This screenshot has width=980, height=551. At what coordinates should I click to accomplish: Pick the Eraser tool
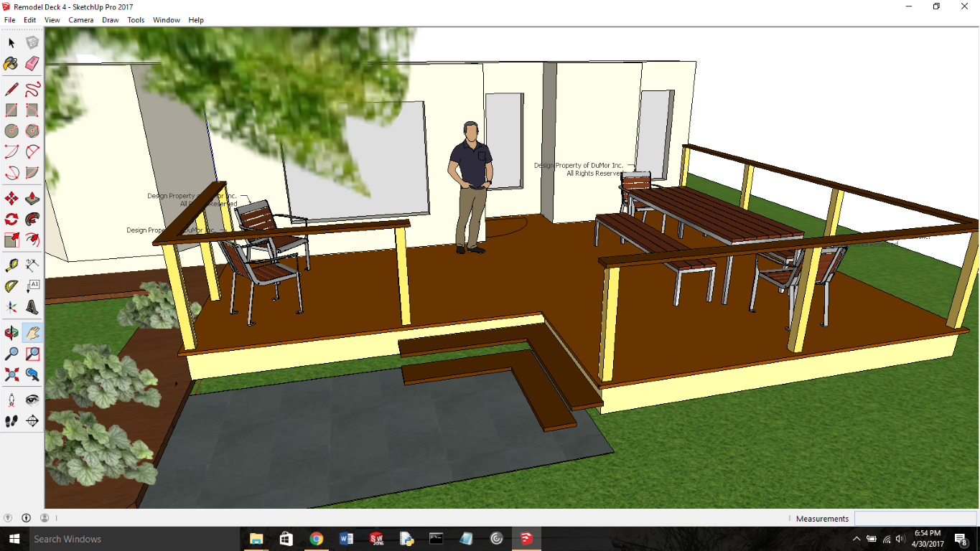coord(32,64)
